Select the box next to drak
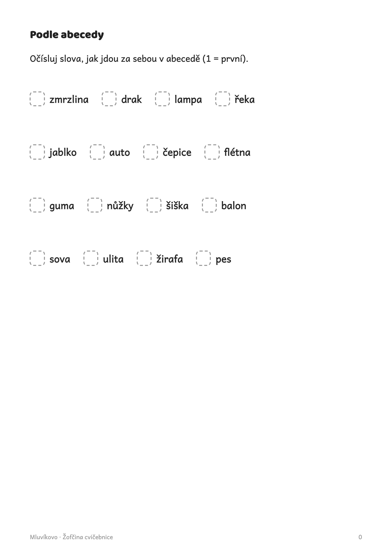This screenshot has height=555, width=392. coord(109,99)
